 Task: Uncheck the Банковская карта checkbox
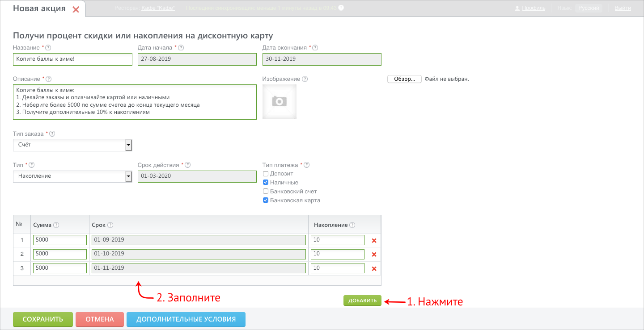click(x=266, y=201)
